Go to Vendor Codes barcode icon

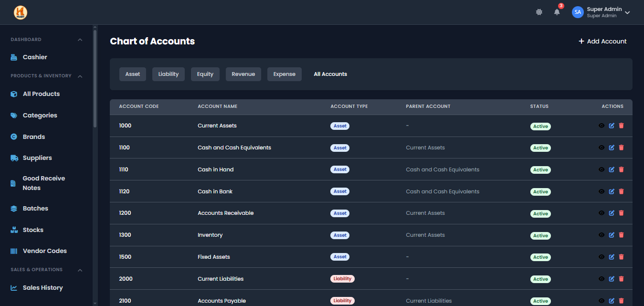[x=14, y=251]
